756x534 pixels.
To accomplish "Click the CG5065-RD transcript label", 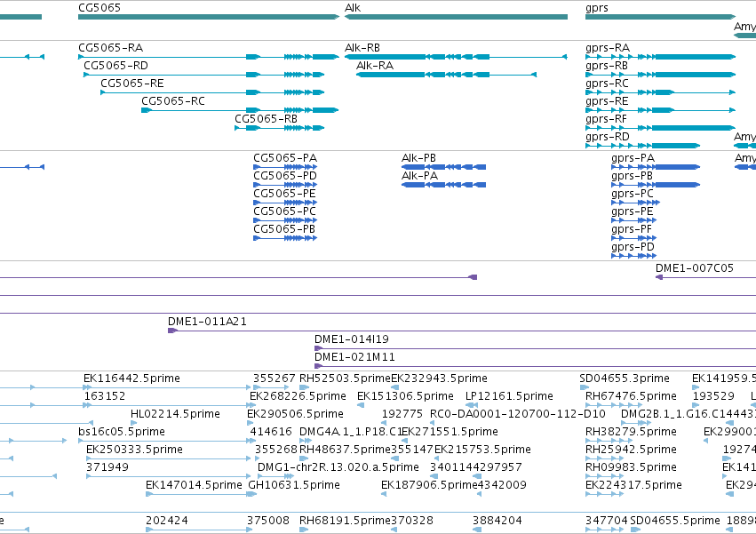I will coord(115,66).
